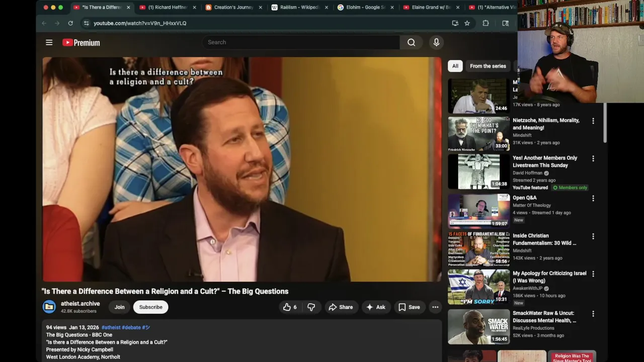Click the #debate hashtag link
The height and width of the screenshot is (362, 644).
pos(131,327)
